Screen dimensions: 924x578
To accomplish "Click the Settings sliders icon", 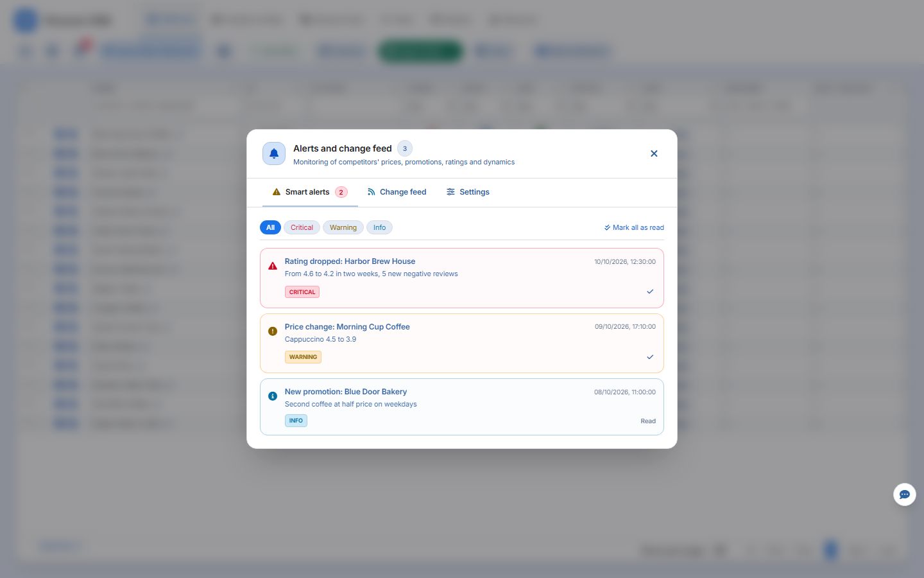I will click(x=450, y=192).
